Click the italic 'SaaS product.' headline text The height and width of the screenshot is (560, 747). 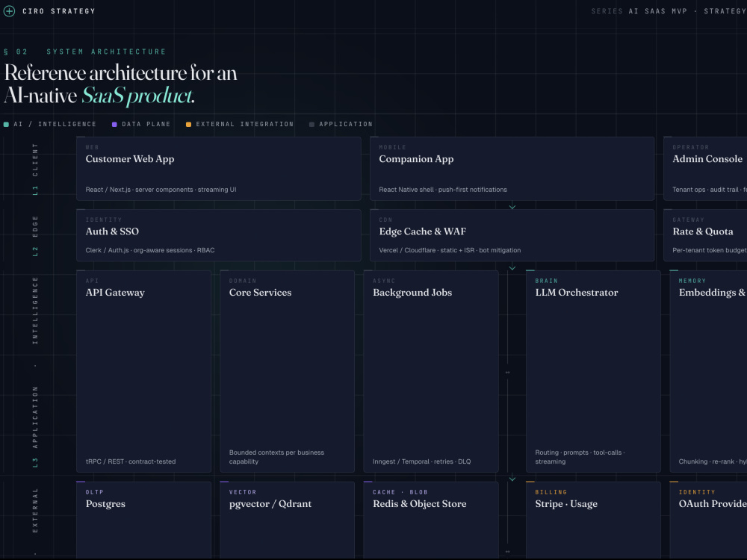(x=138, y=96)
